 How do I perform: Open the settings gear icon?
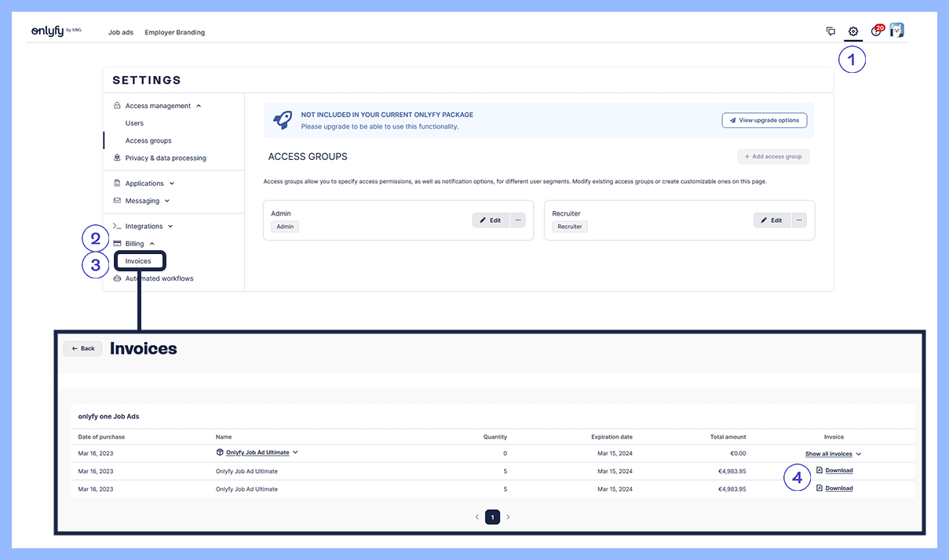pyautogui.click(x=853, y=31)
